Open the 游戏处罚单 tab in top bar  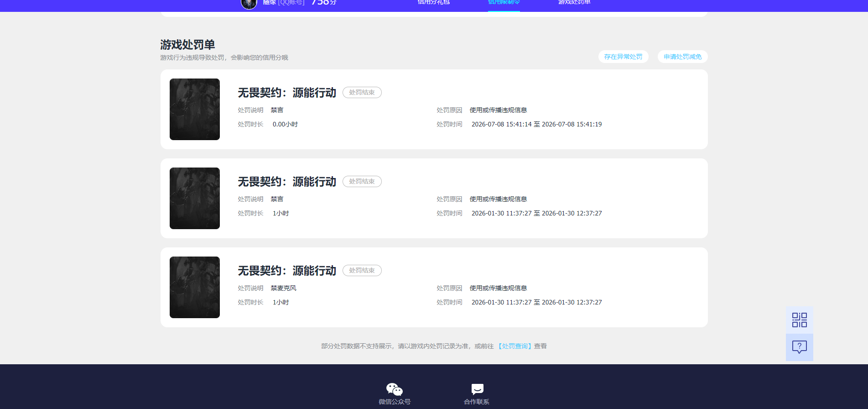(x=574, y=2)
